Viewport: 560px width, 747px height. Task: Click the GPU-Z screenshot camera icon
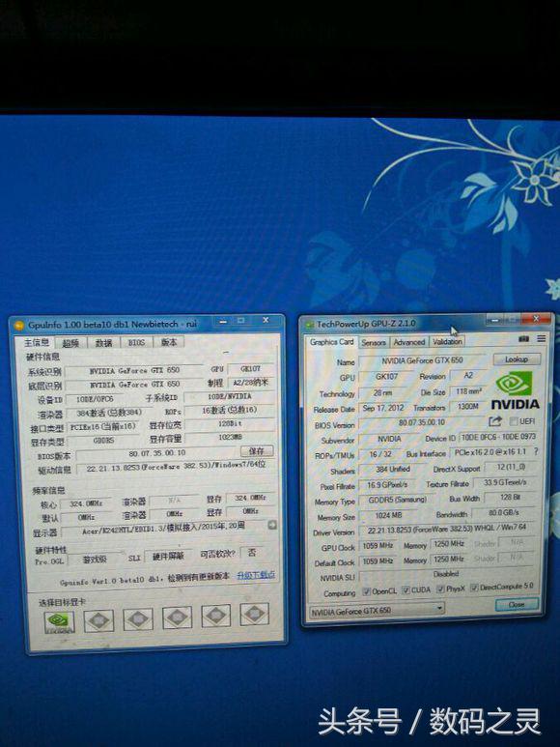524,339
